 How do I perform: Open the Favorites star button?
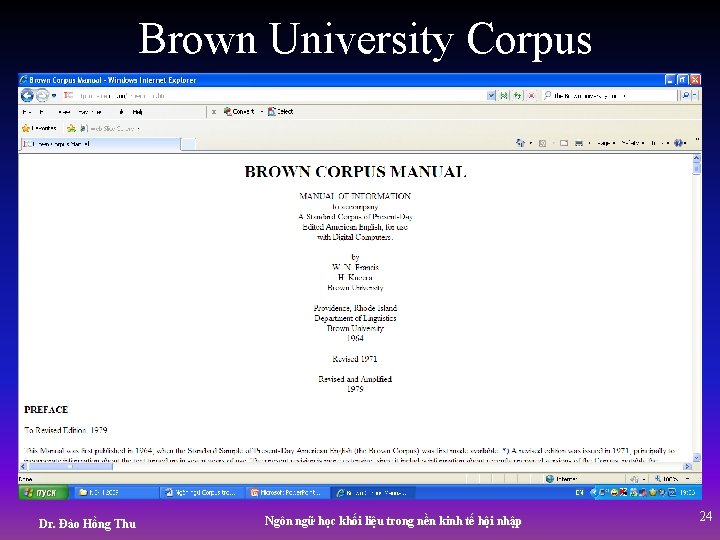[39, 128]
